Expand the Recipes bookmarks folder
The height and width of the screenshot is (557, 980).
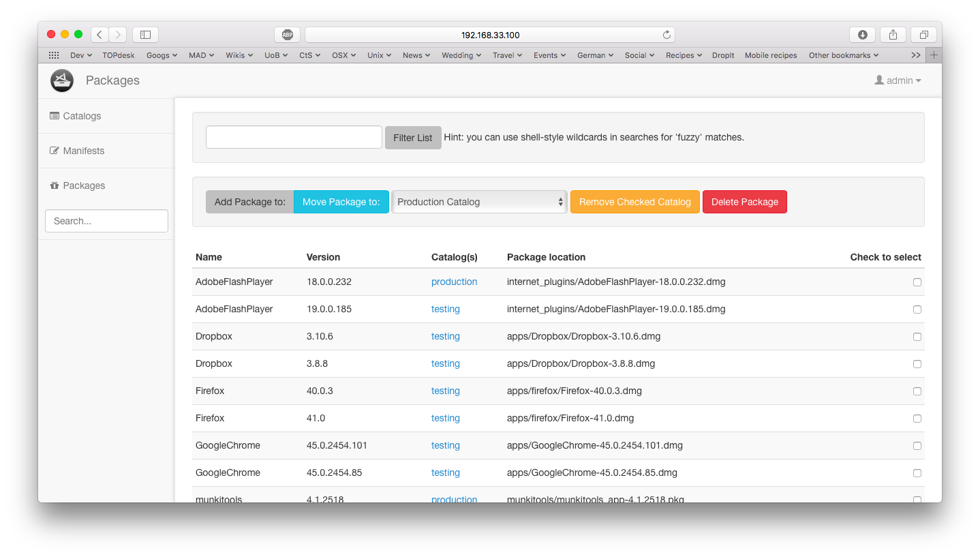click(x=684, y=55)
